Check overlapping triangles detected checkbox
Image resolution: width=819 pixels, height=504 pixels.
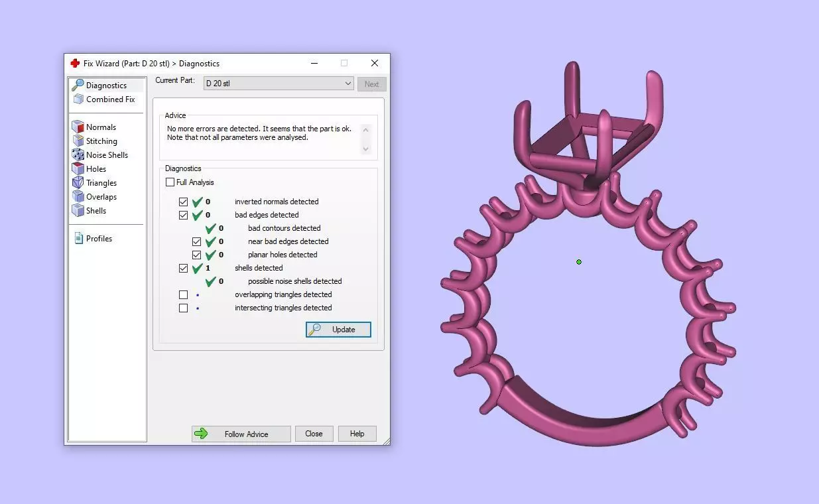(x=184, y=294)
